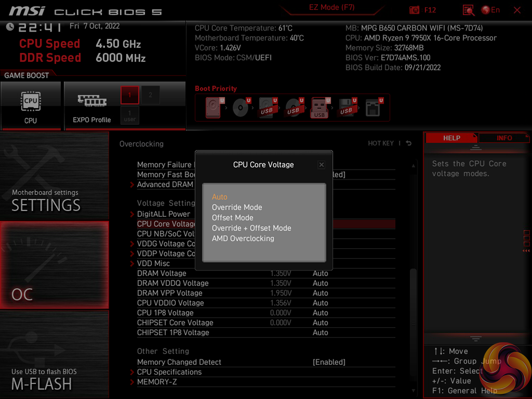The width and height of the screenshot is (532, 399).
Task: Select the CHIPSET Core Voltage row
Action: click(x=266, y=323)
